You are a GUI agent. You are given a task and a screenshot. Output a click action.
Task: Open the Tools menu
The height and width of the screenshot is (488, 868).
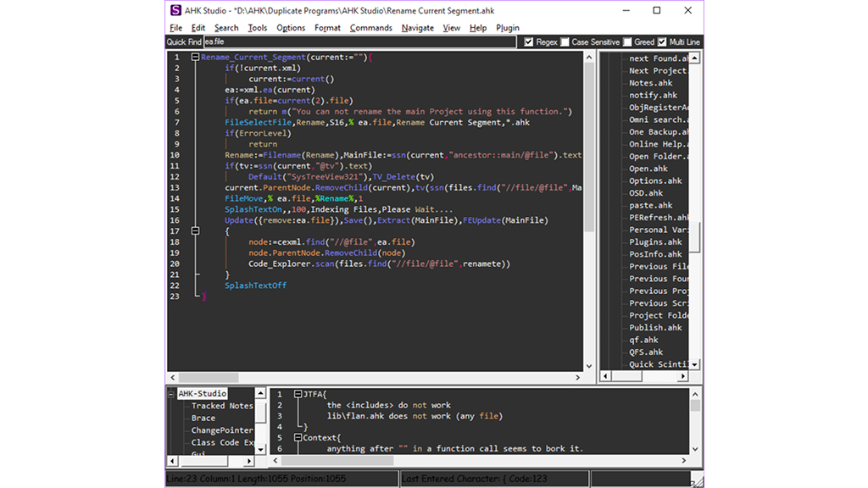[257, 28]
